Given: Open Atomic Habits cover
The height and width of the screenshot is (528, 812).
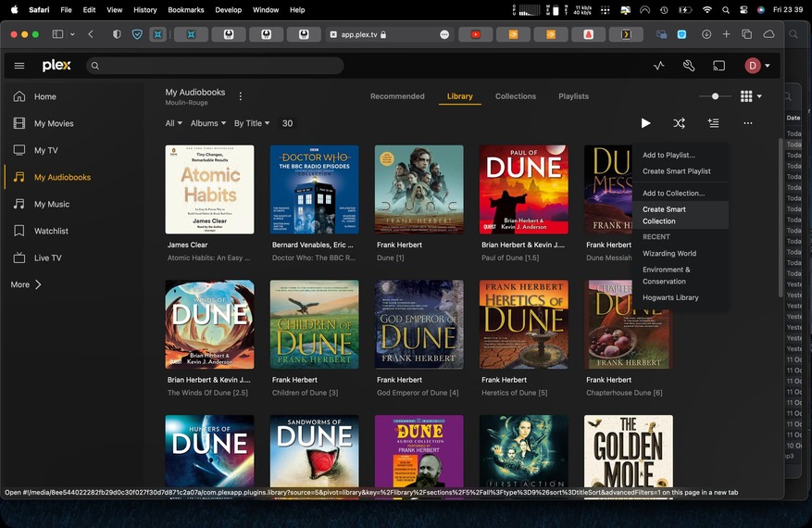Looking at the screenshot, I should coord(210,189).
